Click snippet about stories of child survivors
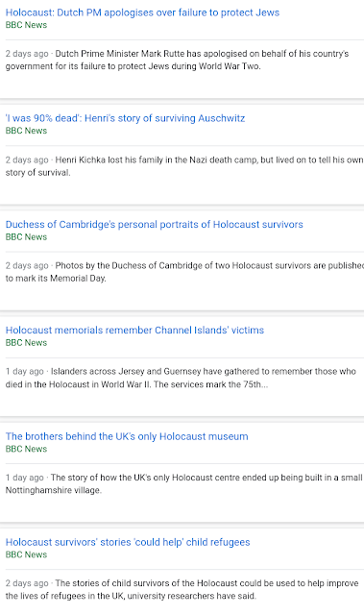The height and width of the screenshot is (615, 364). pos(182,590)
